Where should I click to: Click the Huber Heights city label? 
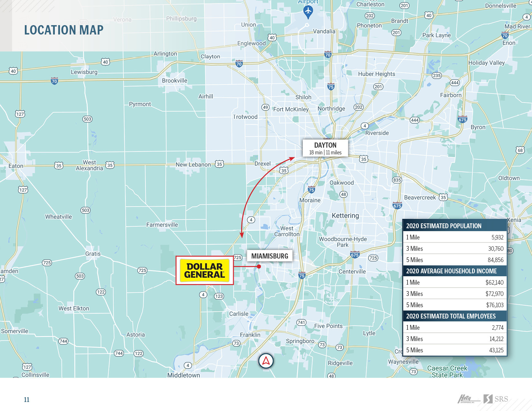(x=377, y=74)
